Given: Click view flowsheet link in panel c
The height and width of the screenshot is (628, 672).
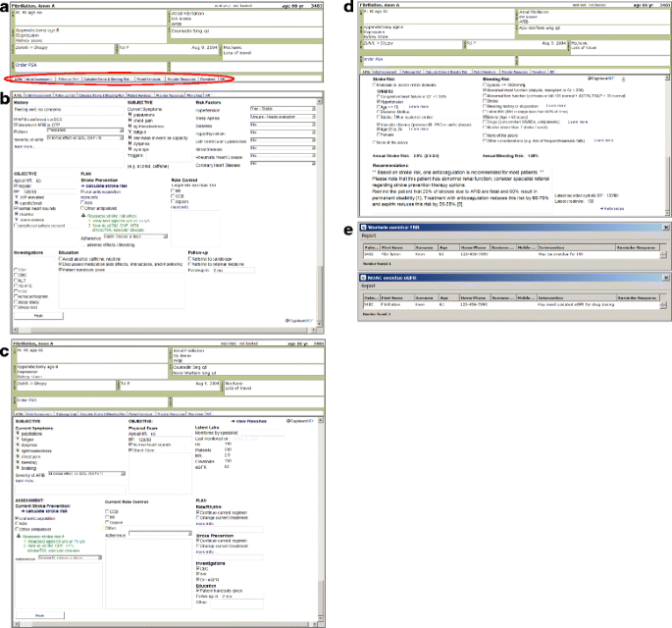Looking at the screenshot, I should click(x=249, y=421).
